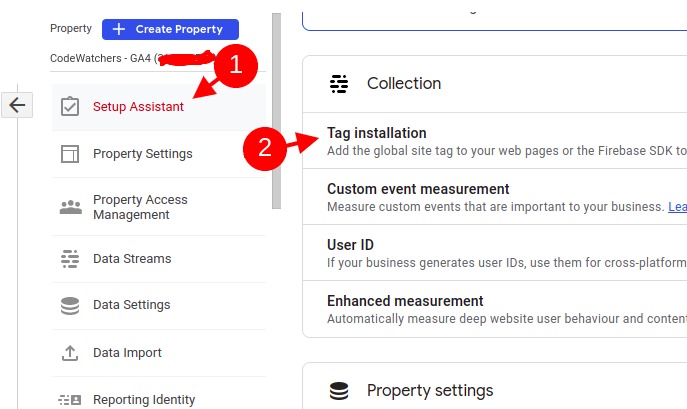Image resolution: width=687 pixels, height=409 pixels.
Task: Open Enhanced measurement row
Action: [495, 309]
